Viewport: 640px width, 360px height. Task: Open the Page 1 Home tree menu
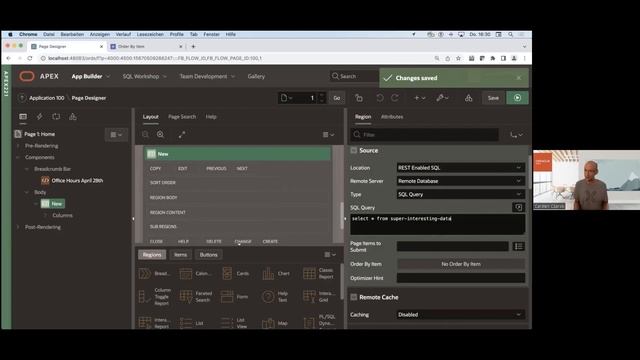pyautogui.click(x=116, y=135)
